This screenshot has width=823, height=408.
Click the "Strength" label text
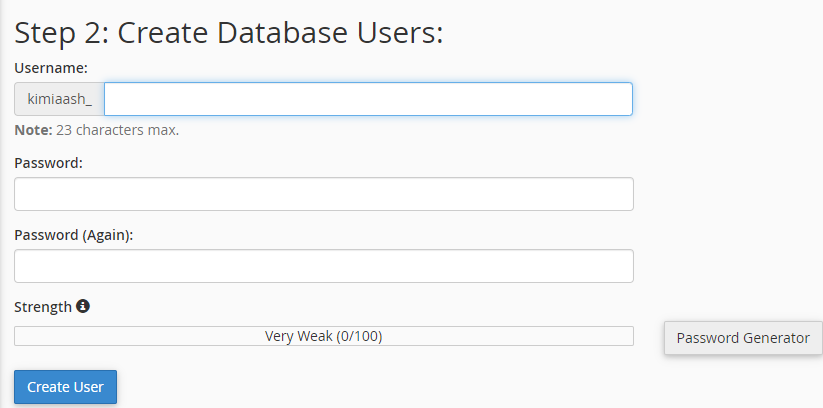[43, 307]
